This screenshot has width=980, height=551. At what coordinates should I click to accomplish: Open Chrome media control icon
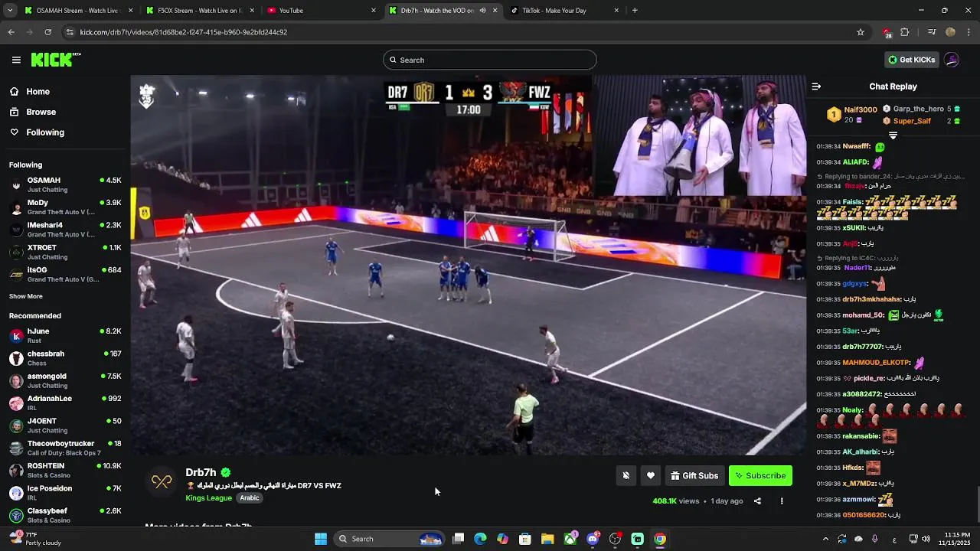(932, 32)
